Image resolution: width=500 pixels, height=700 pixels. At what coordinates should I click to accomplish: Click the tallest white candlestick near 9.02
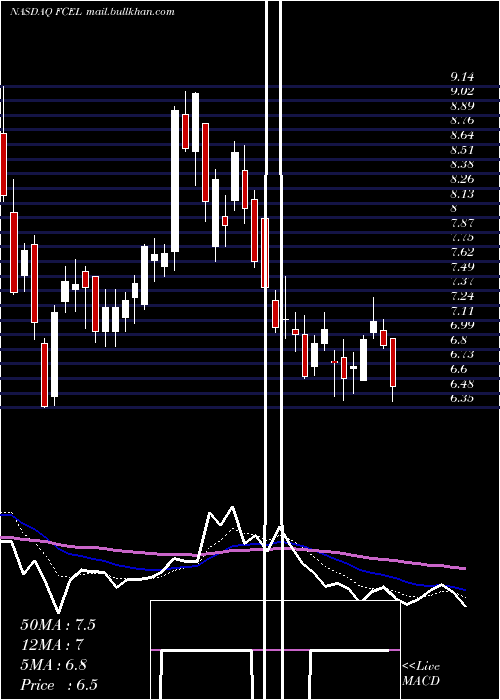pos(175,181)
